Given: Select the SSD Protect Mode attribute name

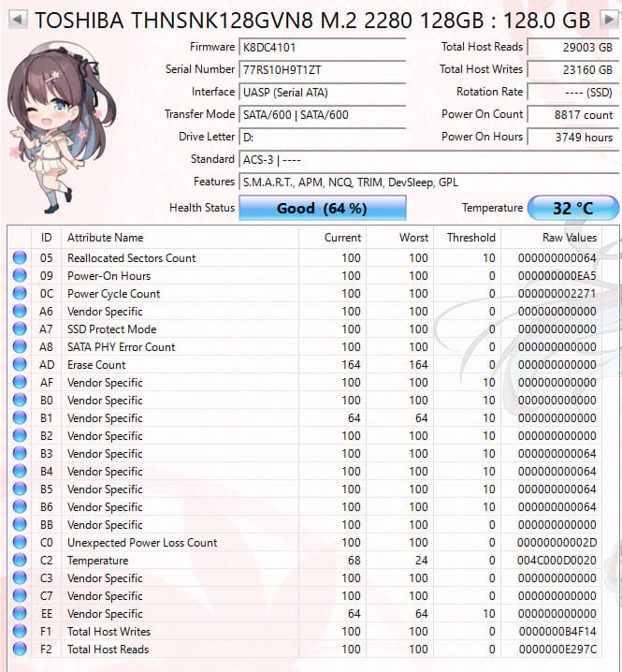Looking at the screenshot, I should tap(112, 329).
